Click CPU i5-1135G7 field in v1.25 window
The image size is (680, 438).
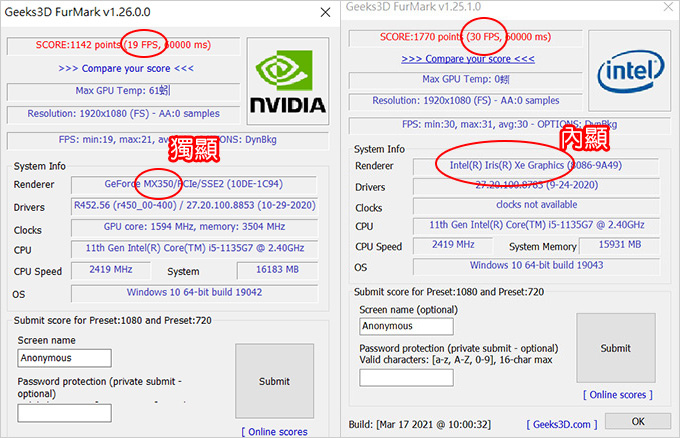[x=536, y=225]
